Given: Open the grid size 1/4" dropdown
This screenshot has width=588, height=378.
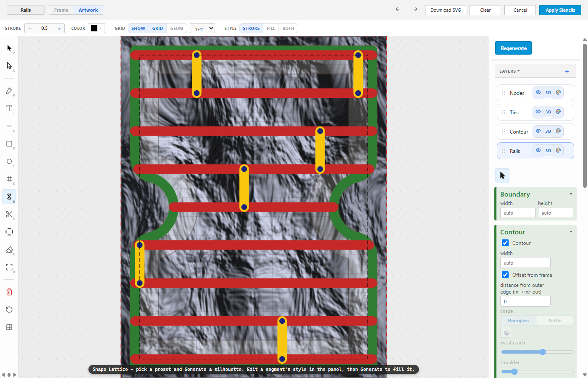Looking at the screenshot, I should tap(202, 28).
